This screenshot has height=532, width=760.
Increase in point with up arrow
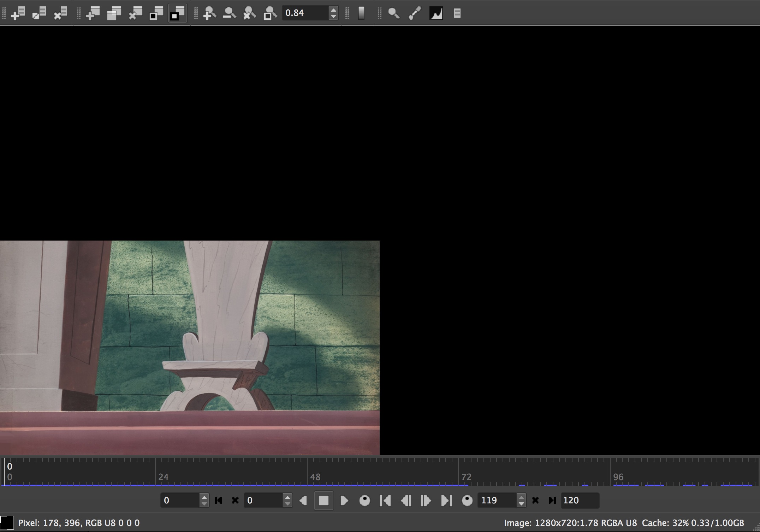coord(287,497)
